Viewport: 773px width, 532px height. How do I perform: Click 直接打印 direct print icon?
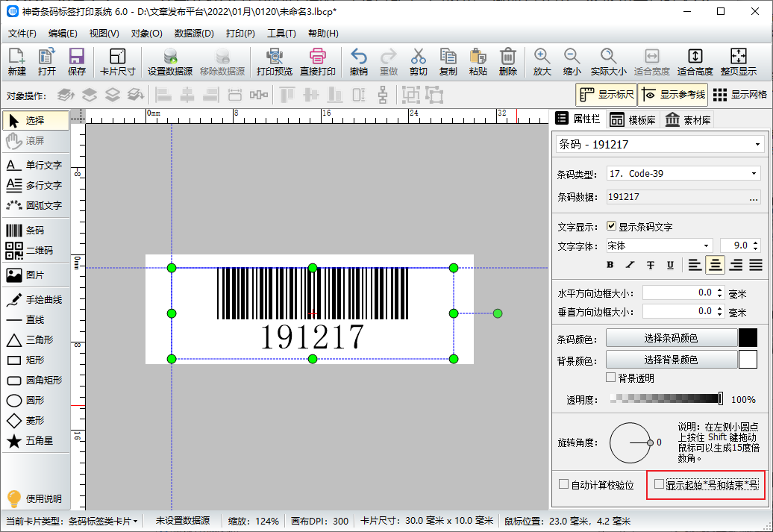click(x=318, y=62)
